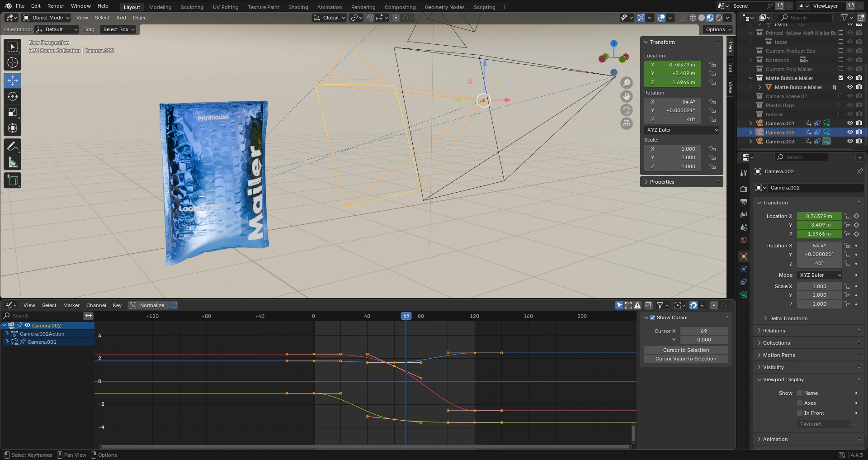Select the Move tool in the toolbar
Viewport: 868px width, 460px height.
12,81
